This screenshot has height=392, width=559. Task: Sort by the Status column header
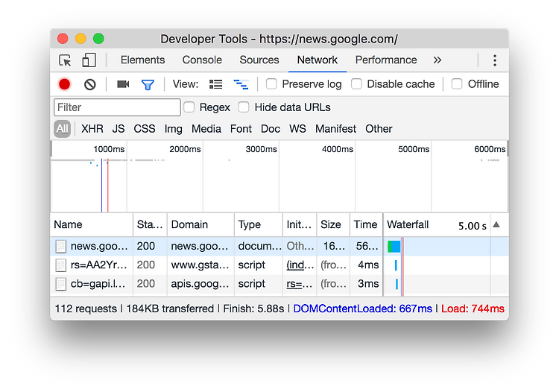click(x=150, y=224)
